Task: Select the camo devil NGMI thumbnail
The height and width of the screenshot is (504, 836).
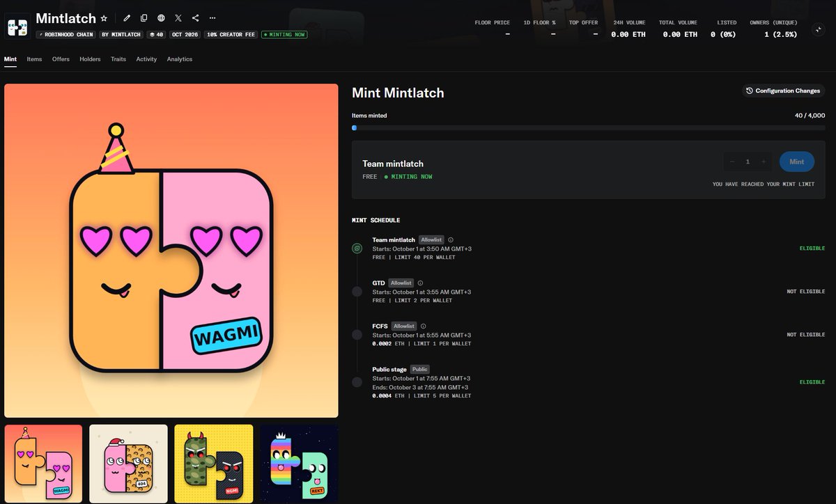Action: point(214,464)
